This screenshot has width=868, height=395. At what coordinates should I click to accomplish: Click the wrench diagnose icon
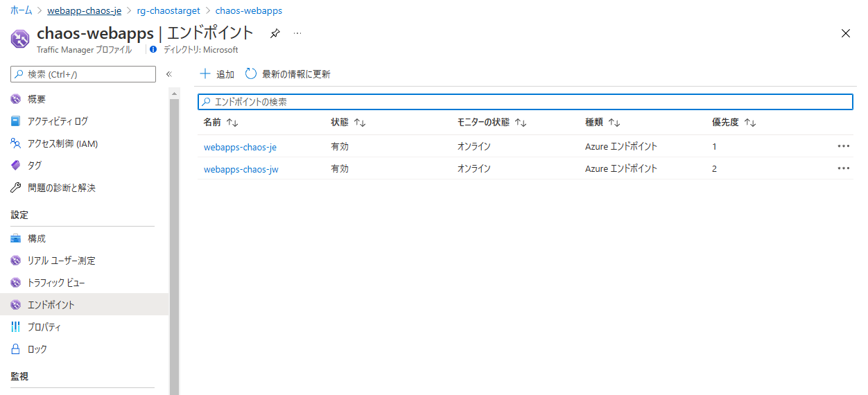[16, 188]
